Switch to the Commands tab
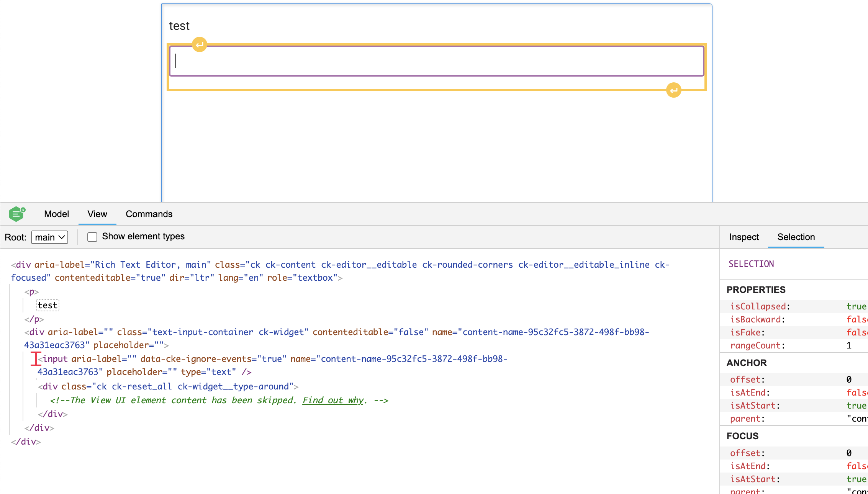The image size is (868, 494). (149, 214)
